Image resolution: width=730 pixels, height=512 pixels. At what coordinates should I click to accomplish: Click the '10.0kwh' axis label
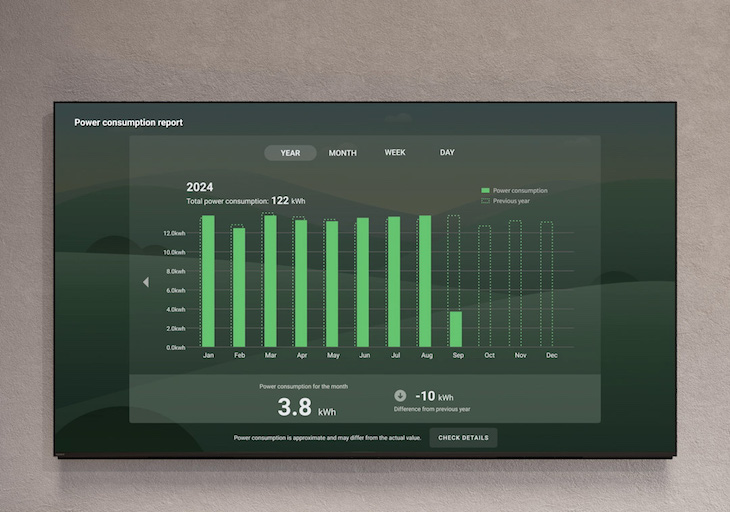[x=174, y=252]
